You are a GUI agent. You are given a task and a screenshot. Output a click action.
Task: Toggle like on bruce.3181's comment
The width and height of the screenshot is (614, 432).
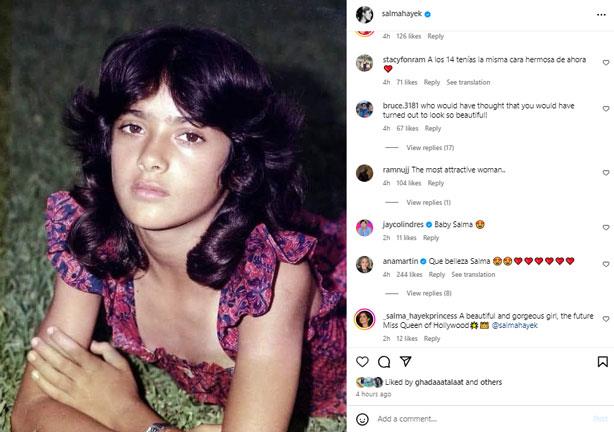(x=603, y=110)
